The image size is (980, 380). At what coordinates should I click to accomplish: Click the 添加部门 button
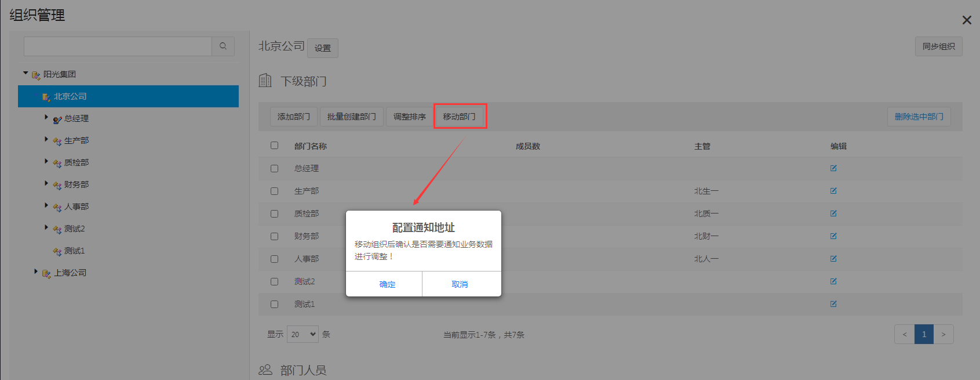293,117
